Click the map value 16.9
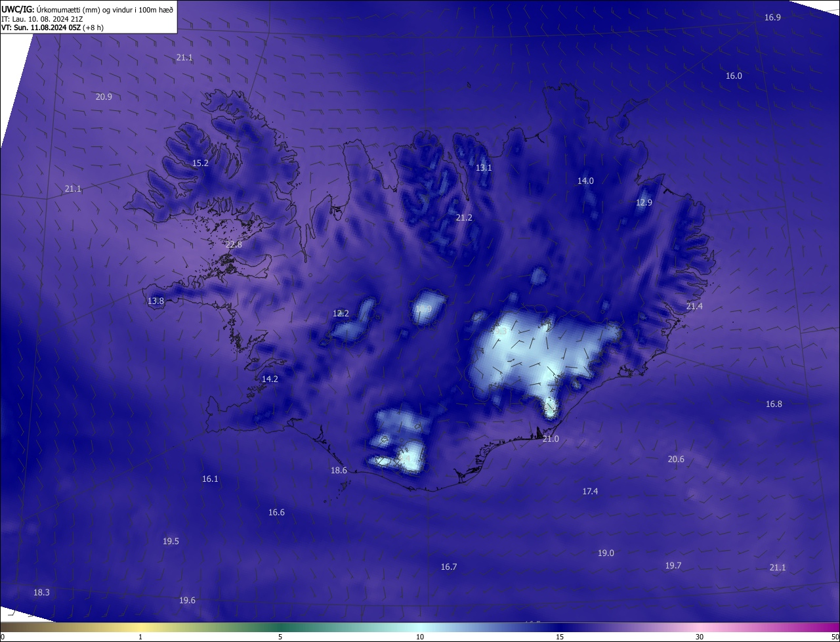840x642 pixels. tap(772, 18)
